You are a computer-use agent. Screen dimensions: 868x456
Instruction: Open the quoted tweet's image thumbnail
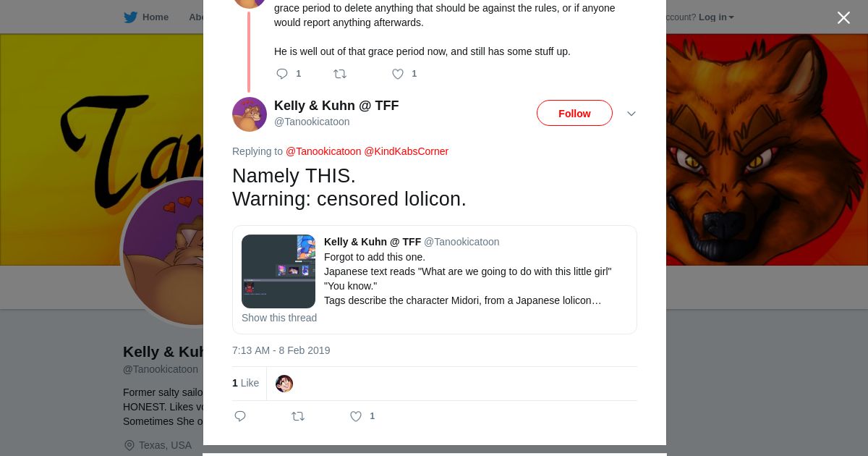point(278,271)
